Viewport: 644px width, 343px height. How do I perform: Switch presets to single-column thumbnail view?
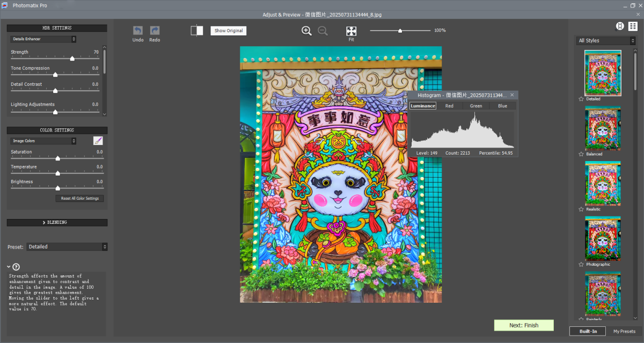[620, 26]
